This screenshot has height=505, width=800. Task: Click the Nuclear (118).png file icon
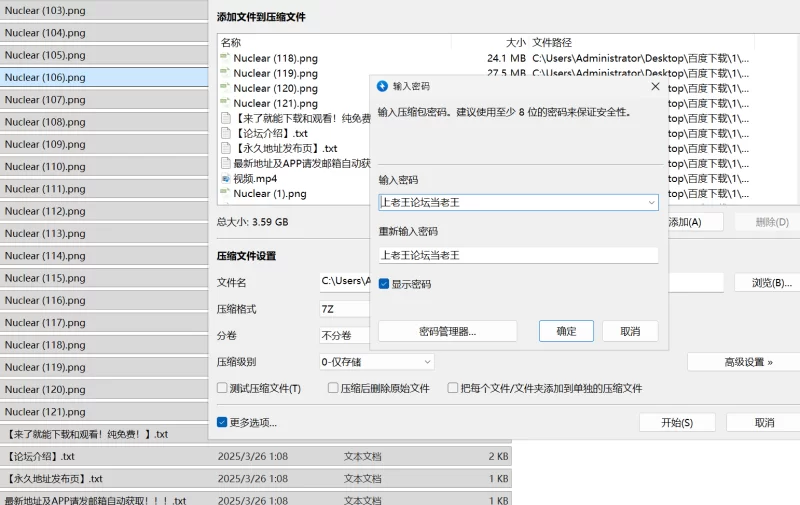[225, 58]
